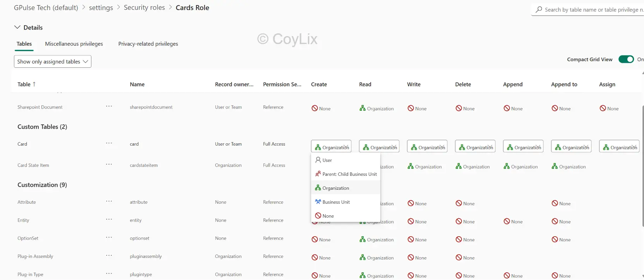Select User option in privilege menu
Screen dimensions: 644x280
coord(346,160)
